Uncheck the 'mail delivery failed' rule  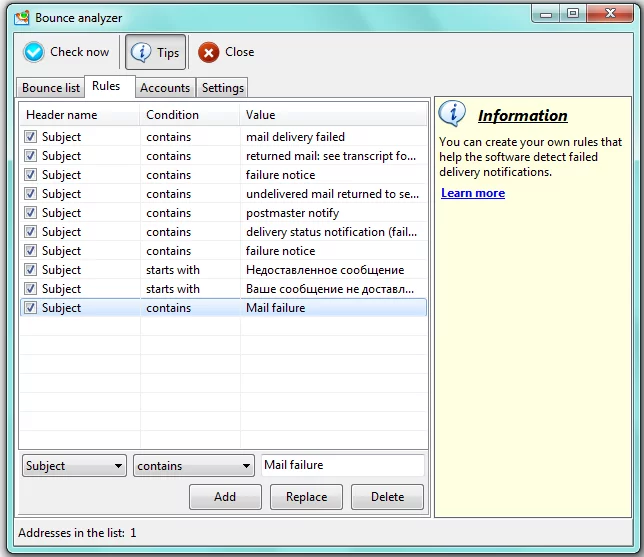coord(31,137)
